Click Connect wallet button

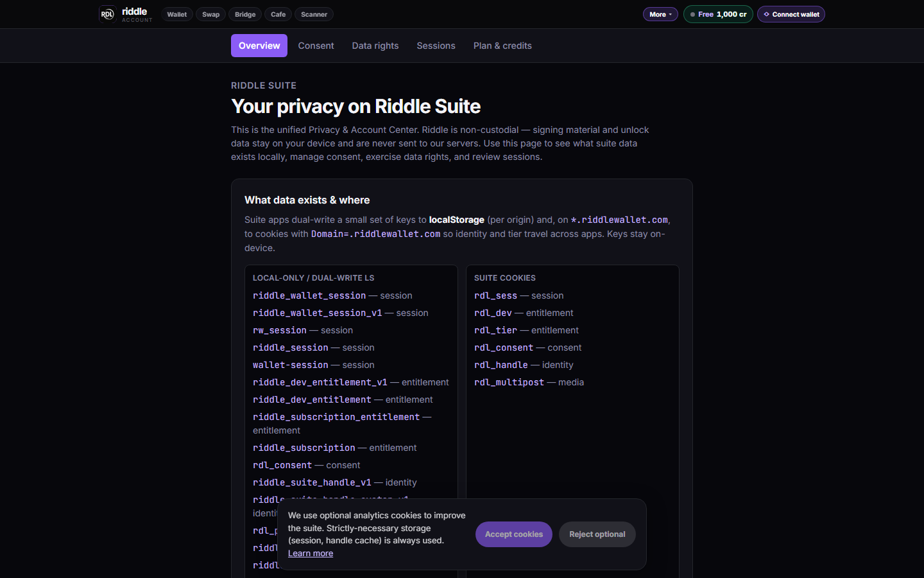[x=791, y=14]
